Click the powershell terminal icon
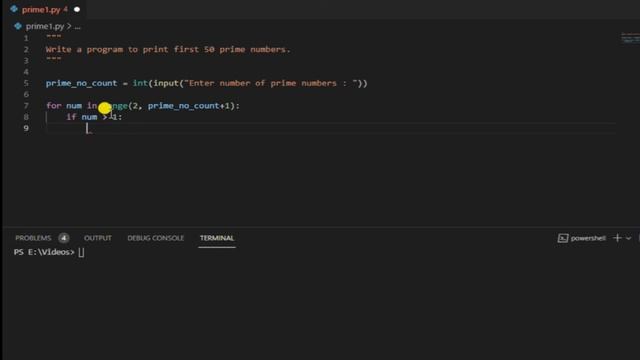This screenshot has height=360, width=640. click(x=562, y=238)
